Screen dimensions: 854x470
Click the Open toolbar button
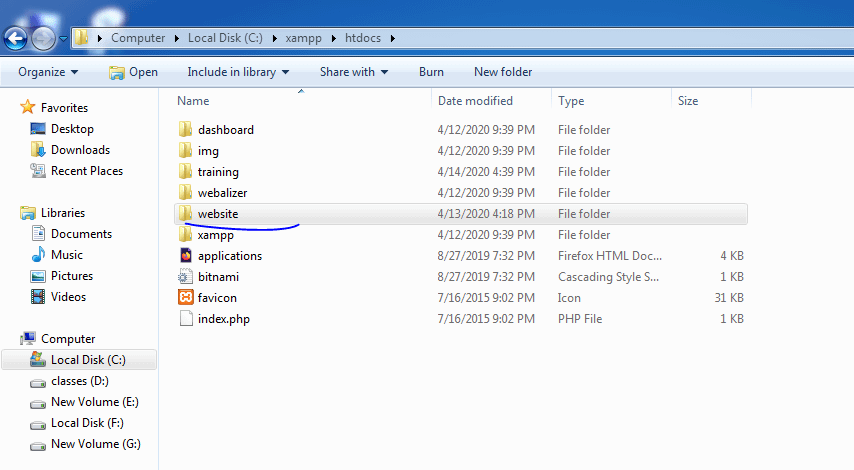tap(133, 72)
